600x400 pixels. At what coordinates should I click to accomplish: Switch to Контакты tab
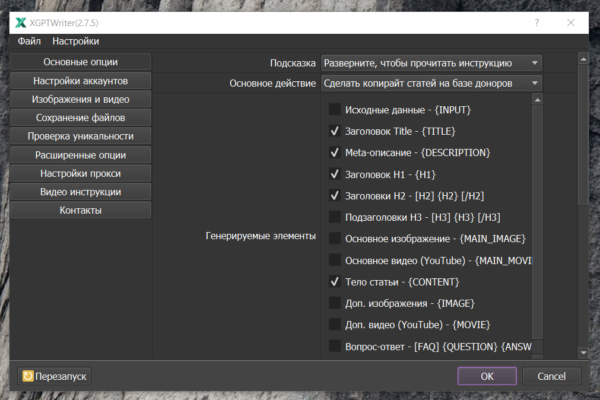[x=80, y=210]
